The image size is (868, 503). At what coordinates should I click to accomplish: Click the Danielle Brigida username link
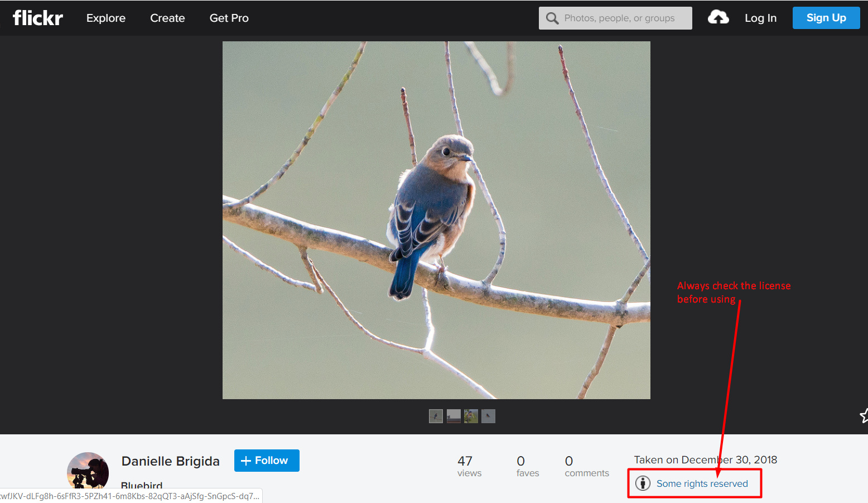coord(171,461)
